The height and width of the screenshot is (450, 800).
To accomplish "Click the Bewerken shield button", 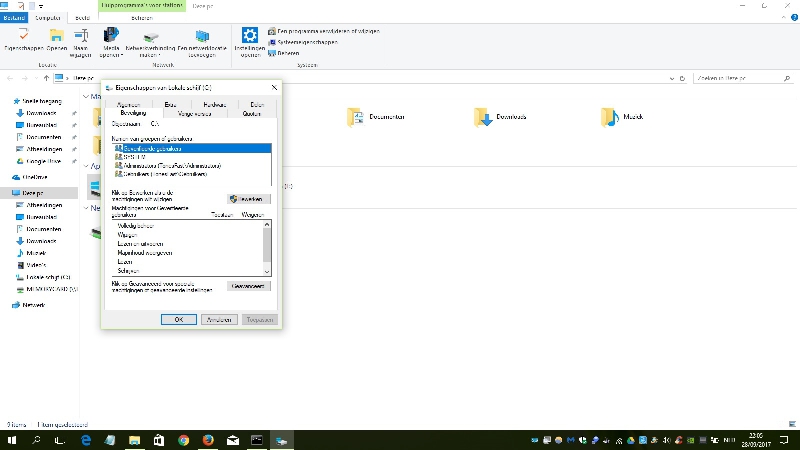I will [248, 199].
